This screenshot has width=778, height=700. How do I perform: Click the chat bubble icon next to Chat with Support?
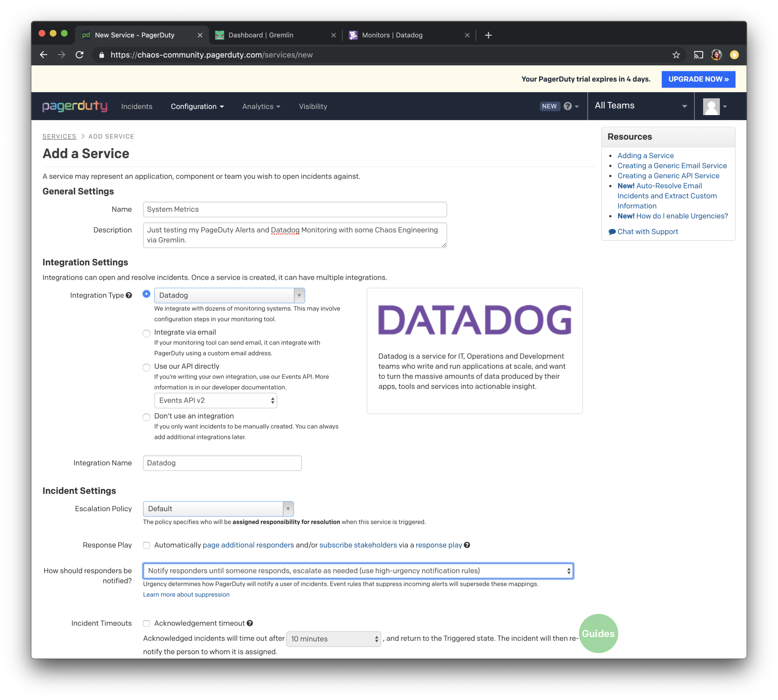pos(612,232)
